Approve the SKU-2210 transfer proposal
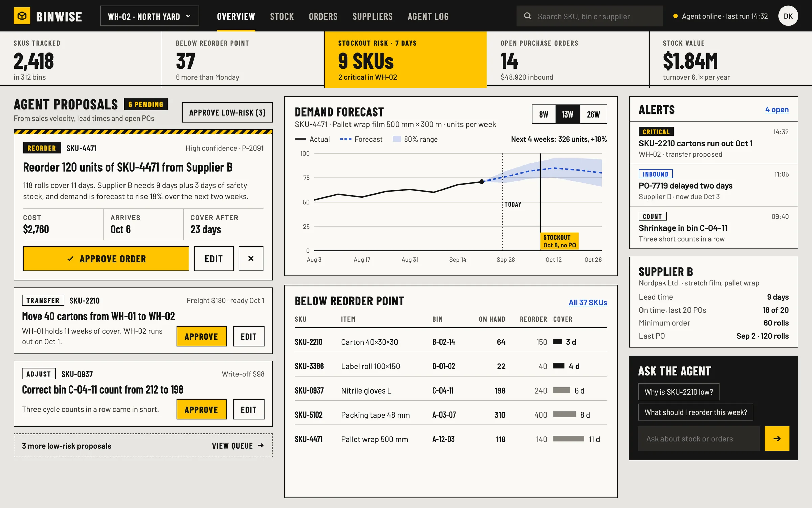This screenshot has width=812, height=508. click(x=201, y=336)
